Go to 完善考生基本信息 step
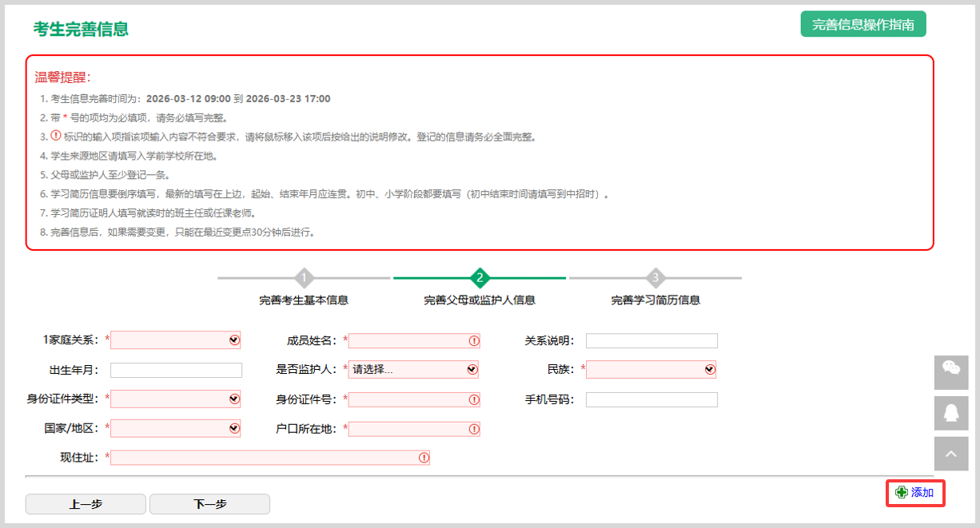Screen dimensions: 980x528 [x=304, y=300]
